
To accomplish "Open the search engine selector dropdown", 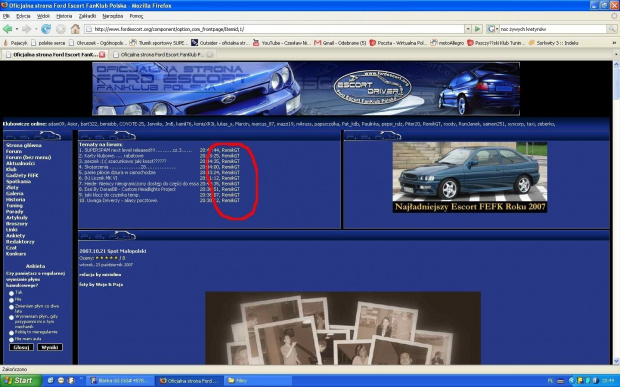I will click(492, 29).
